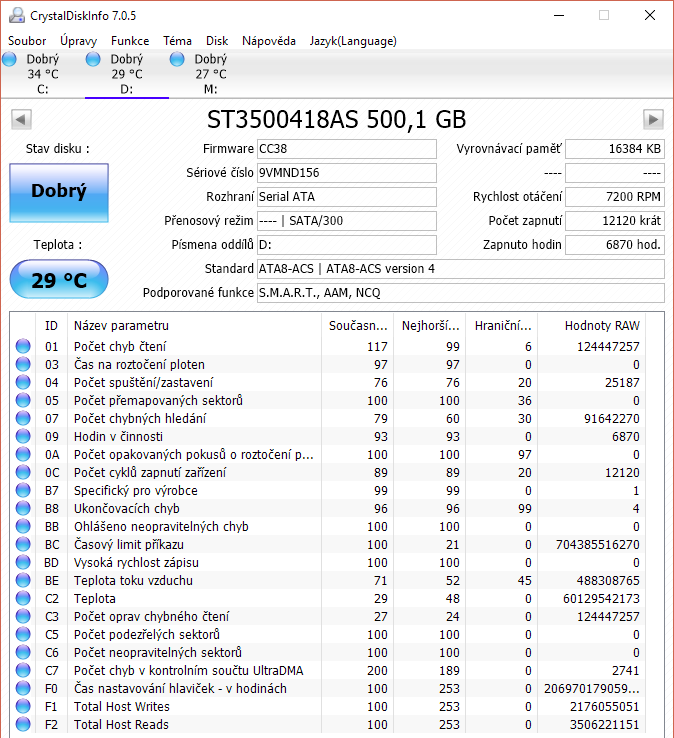Open the Funkce menu

pyautogui.click(x=130, y=41)
